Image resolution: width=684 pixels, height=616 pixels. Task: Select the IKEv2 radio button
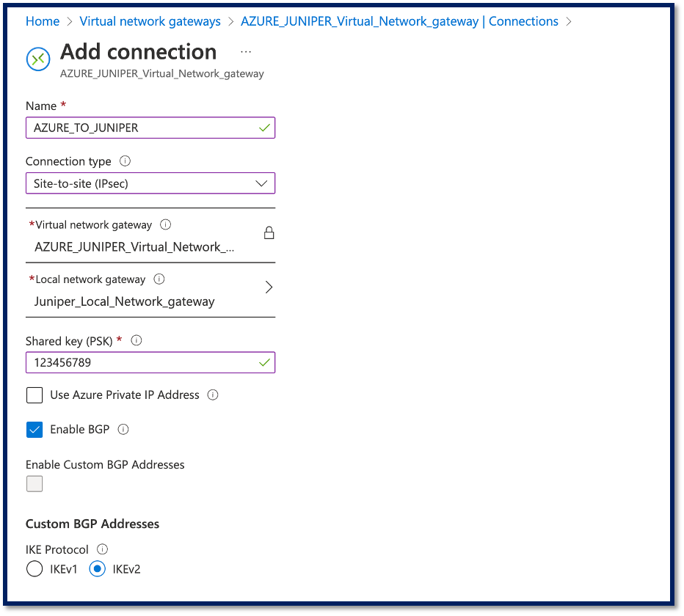click(x=98, y=569)
